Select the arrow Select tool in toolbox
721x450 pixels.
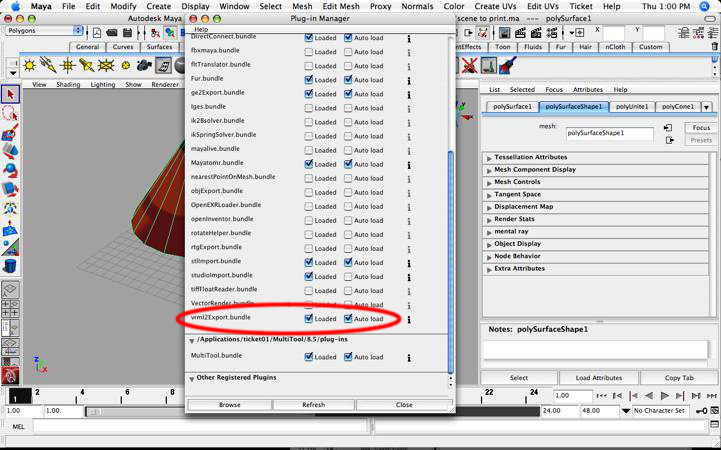coord(10,93)
